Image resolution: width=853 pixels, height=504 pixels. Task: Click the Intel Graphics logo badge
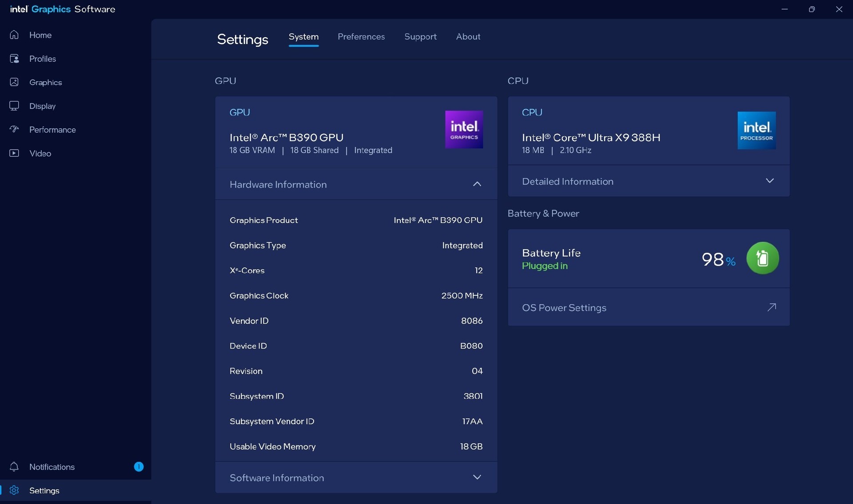pyautogui.click(x=464, y=129)
